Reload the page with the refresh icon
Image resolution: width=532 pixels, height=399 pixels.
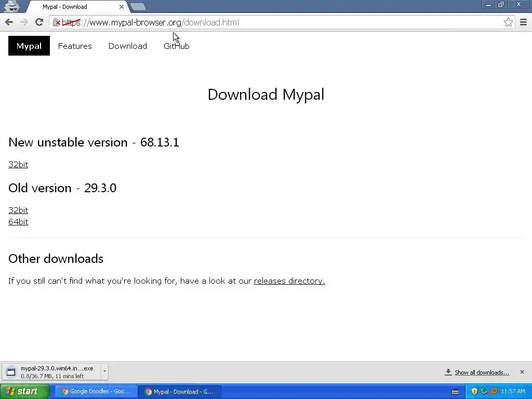(x=39, y=22)
